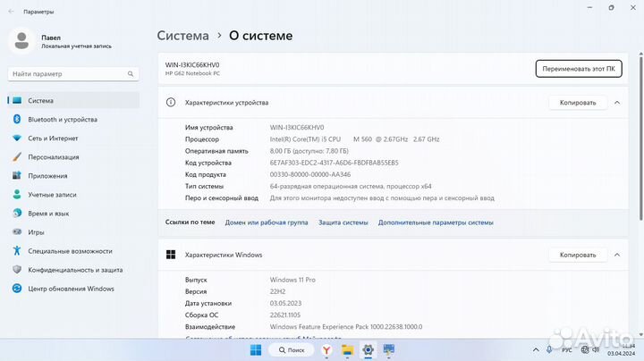Select the 8,00 ГБ memory value
The width and height of the screenshot is (644, 361).
[x=309, y=151]
